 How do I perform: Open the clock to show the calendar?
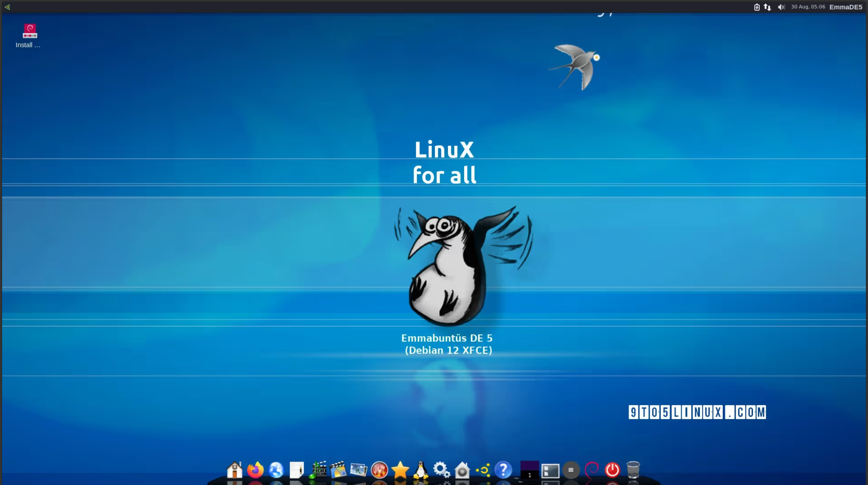(x=808, y=7)
